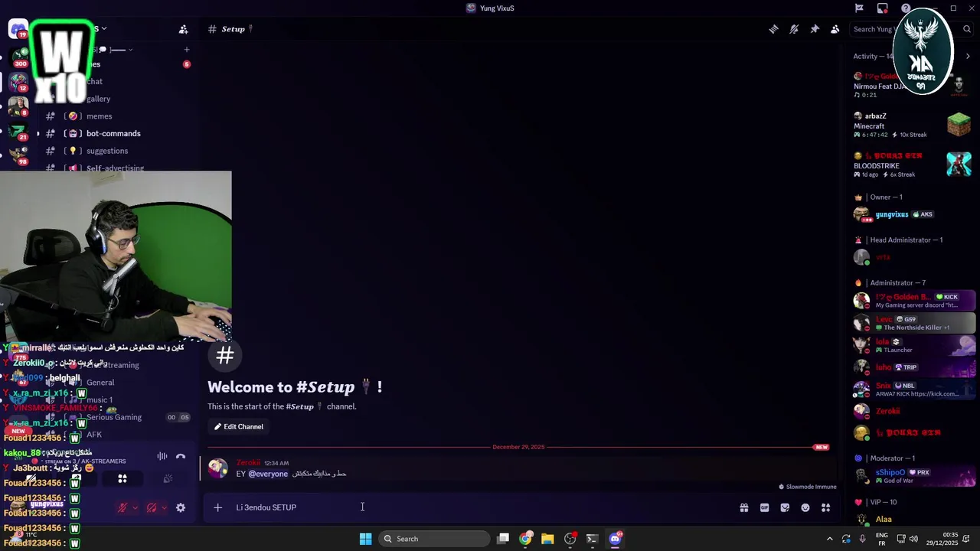Screen dimensions: 980x551
Task: Click the search magnifier icon
Action: 967,29
